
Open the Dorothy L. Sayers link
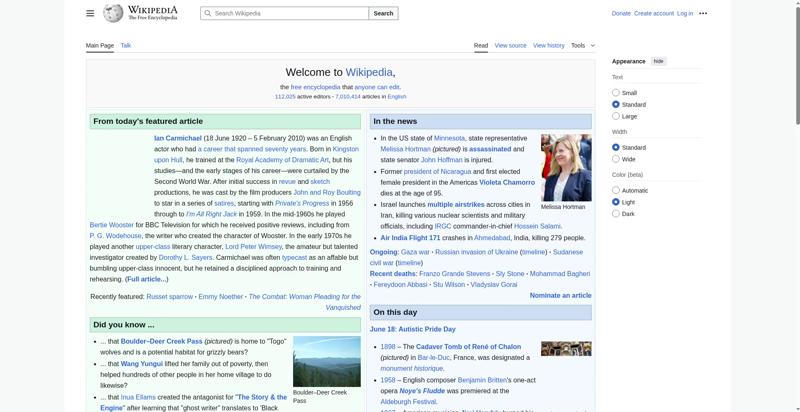[x=186, y=258]
